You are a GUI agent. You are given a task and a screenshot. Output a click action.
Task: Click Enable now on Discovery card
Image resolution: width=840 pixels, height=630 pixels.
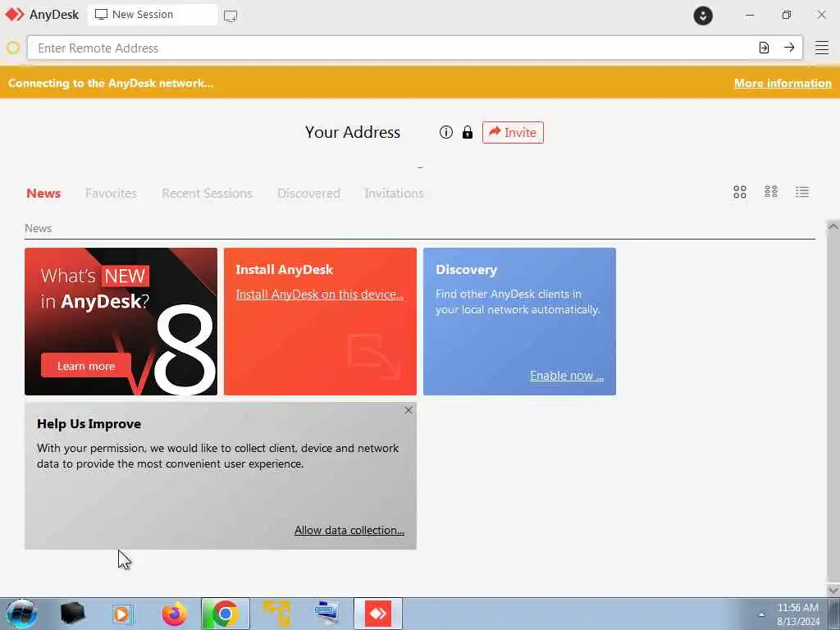567,376
